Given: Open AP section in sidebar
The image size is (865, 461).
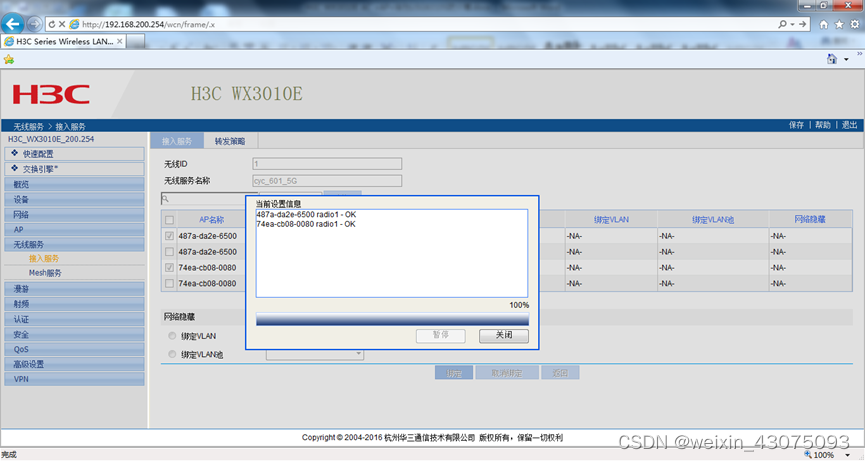Looking at the screenshot, I should click(74, 229).
